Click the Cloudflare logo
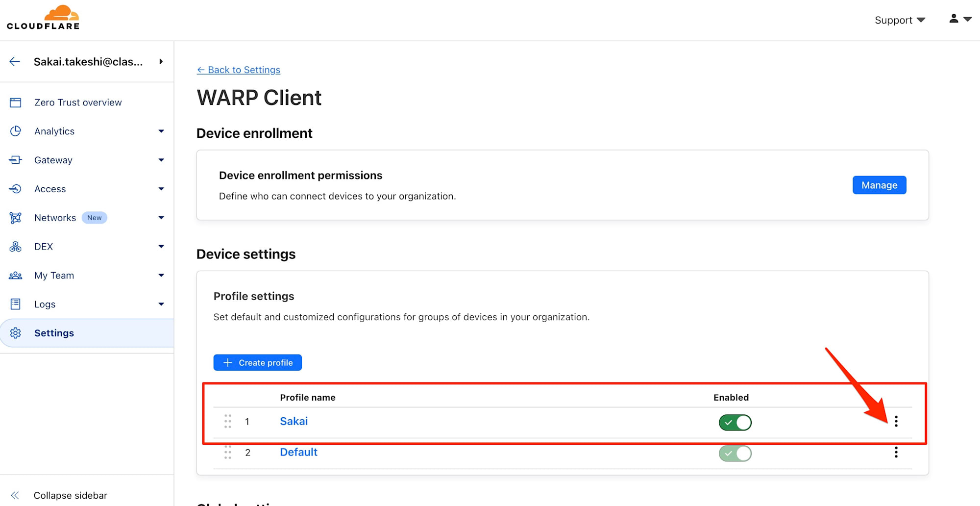 coord(43,18)
